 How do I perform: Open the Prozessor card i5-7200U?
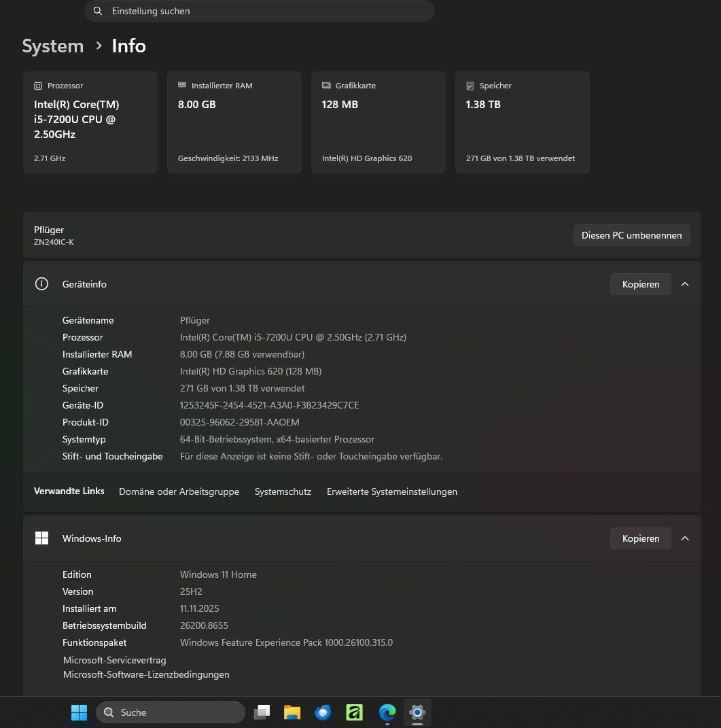(x=90, y=122)
